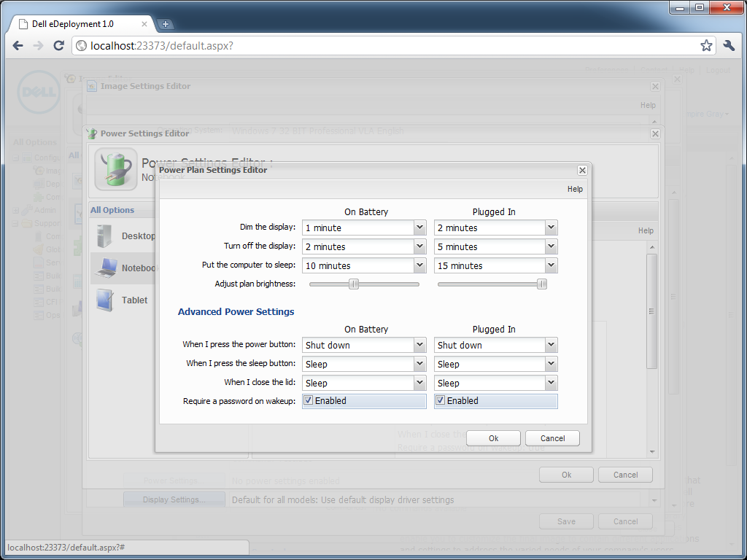This screenshot has width=747, height=560.
Task: Select the Tablet device icon
Action: tap(105, 300)
